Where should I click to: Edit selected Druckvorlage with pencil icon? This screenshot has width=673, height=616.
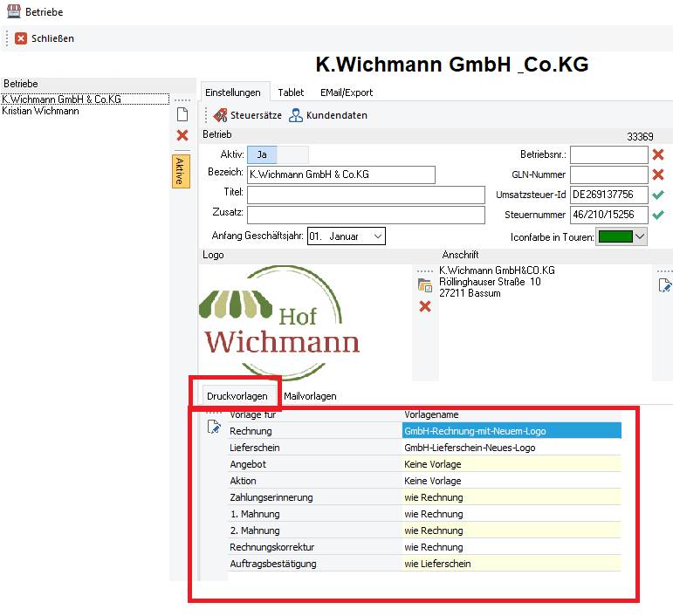pos(214,427)
